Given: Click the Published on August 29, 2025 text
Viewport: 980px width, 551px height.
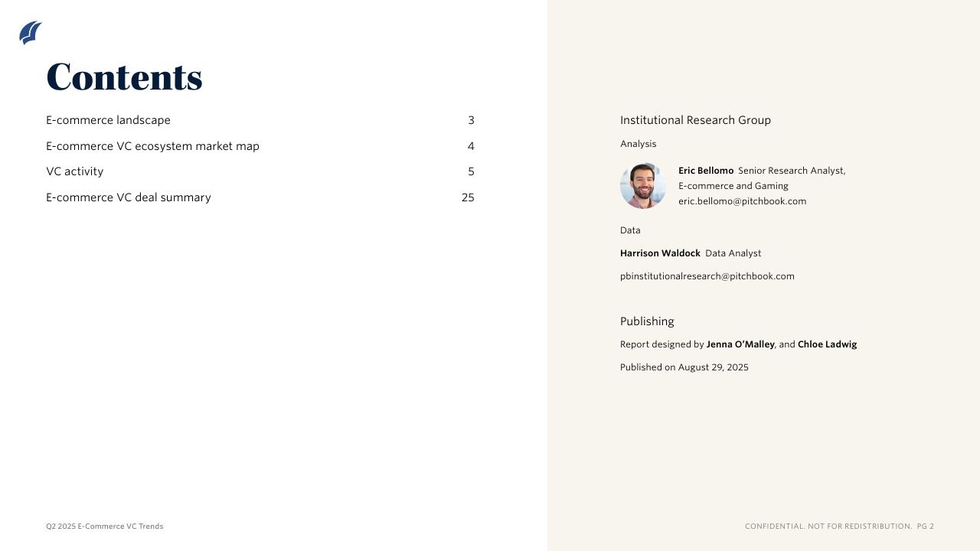Looking at the screenshot, I should click(684, 367).
